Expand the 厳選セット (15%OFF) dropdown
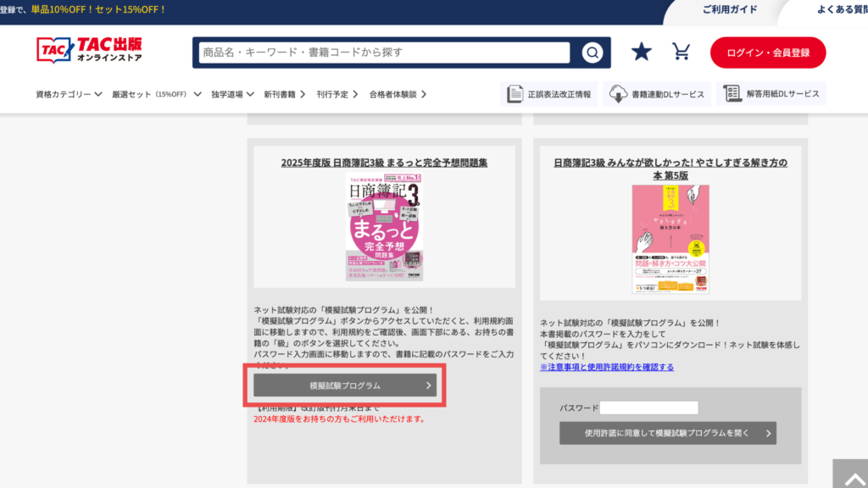Screen dimensions: 868x488 coord(156,94)
